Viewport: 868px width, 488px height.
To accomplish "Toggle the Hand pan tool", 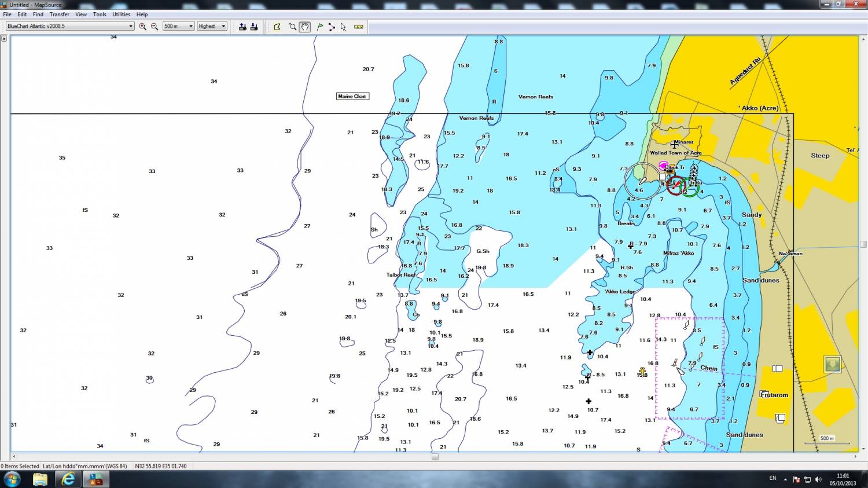I will 305,27.
